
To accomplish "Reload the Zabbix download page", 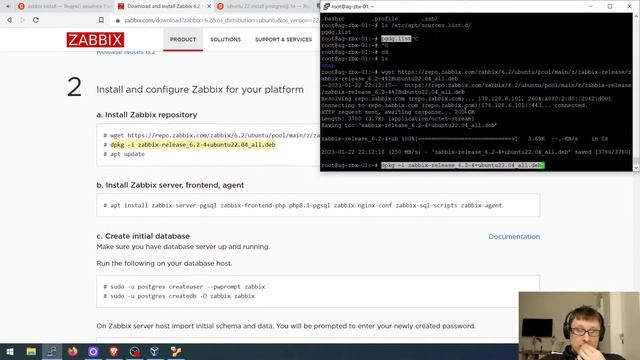I will coord(36,20).
